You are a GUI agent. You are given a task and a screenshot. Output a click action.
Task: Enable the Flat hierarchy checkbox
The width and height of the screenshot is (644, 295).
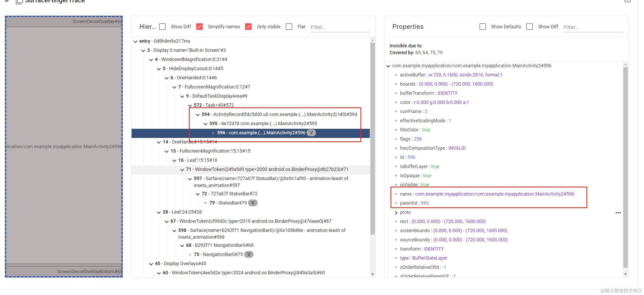tap(289, 27)
